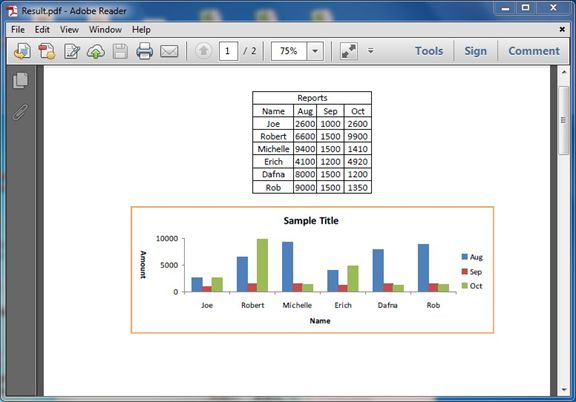
Task: Click the Edit PDF (pencil and paper) icon
Action: pyautogui.click(x=72, y=51)
